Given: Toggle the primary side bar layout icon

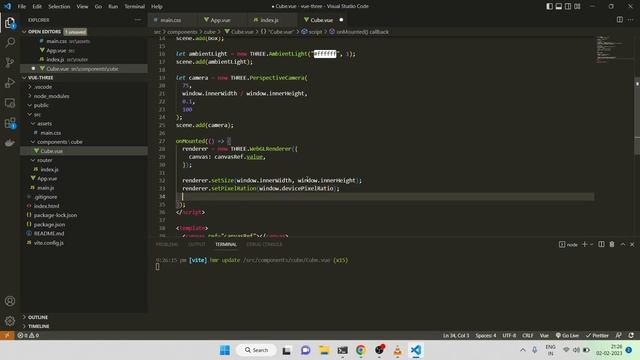Looking at the screenshot, I should (x=549, y=6).
